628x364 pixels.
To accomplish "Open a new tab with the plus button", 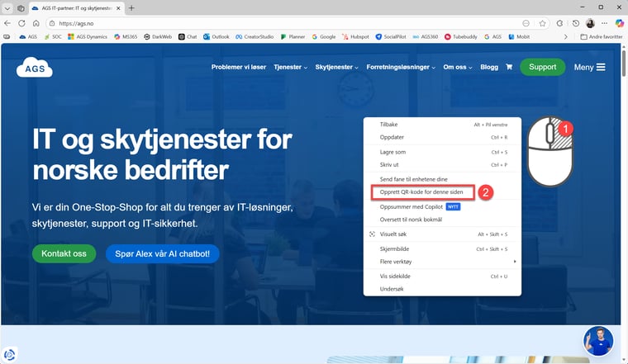I will click(x=131, y=8).
